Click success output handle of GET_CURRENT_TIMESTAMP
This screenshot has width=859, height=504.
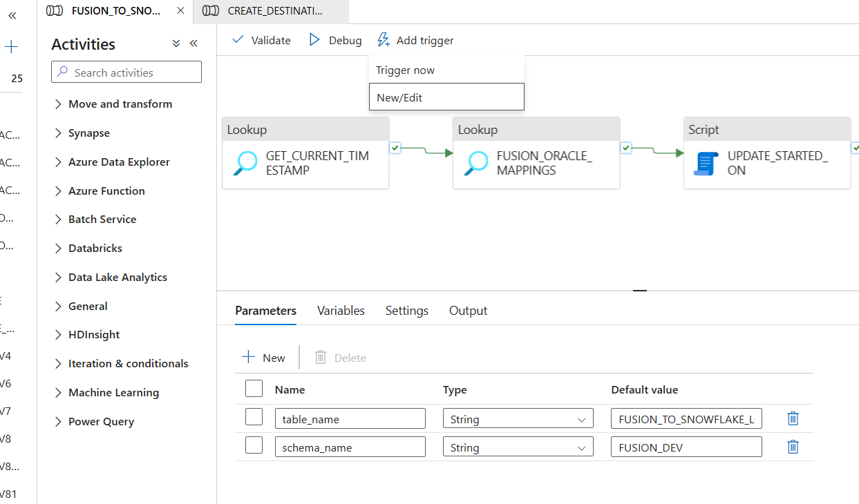395,148
